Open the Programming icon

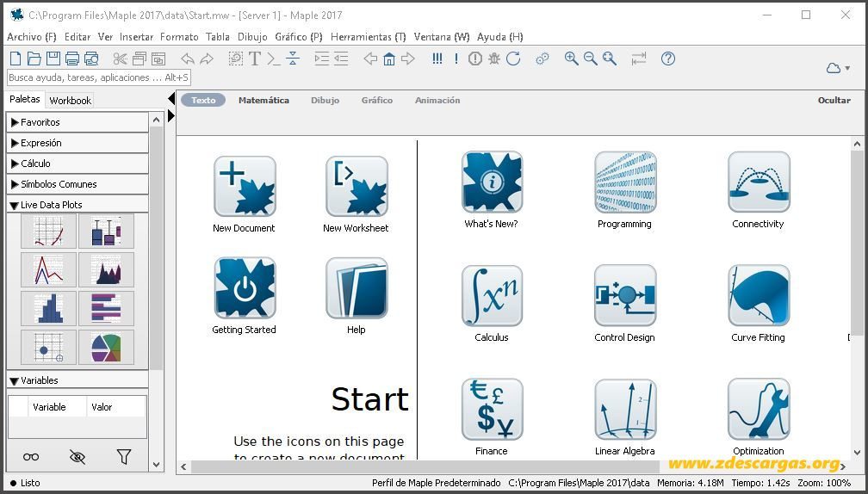click(x=625, y=182)
